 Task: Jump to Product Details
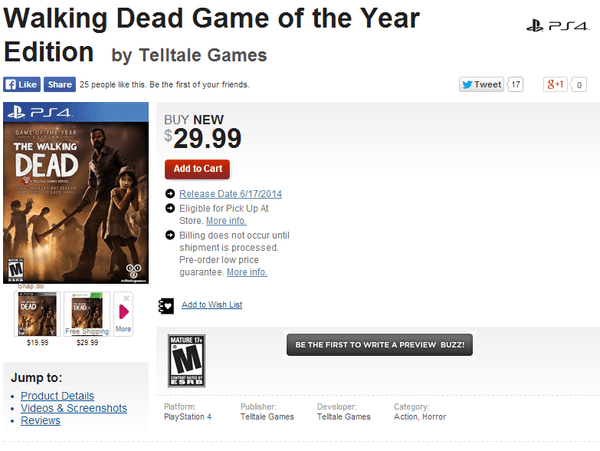tap(57, 396)
